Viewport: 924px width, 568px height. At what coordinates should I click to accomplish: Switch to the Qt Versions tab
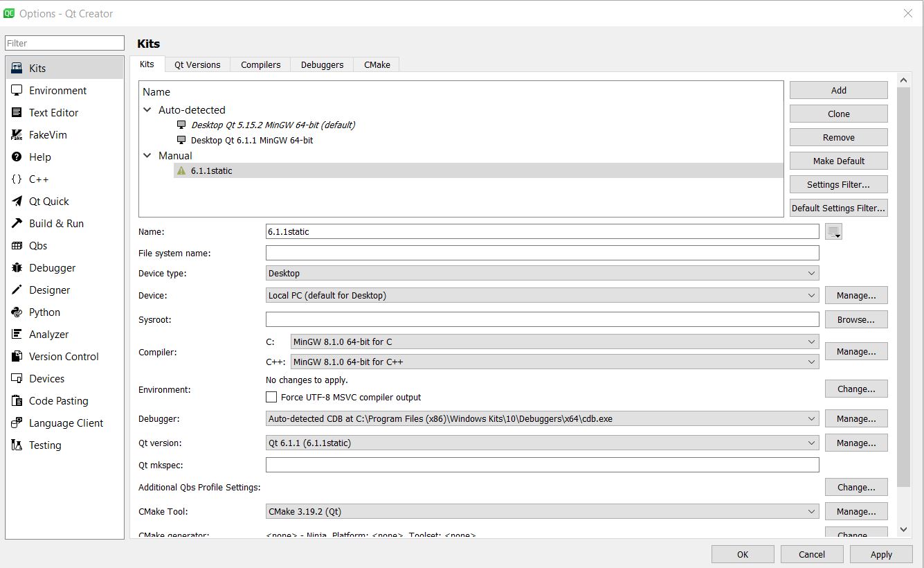pyautogui.click(x=197, y=64)
